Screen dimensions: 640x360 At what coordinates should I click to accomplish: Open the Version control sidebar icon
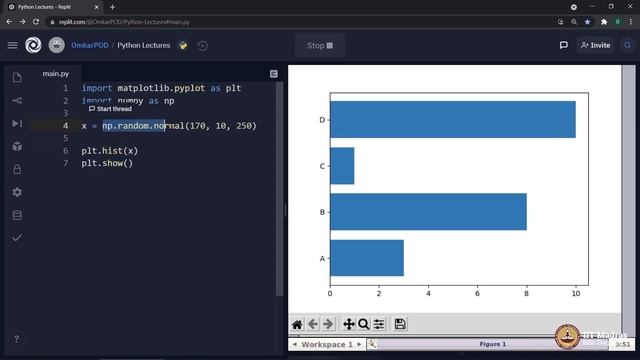point(17,100)
